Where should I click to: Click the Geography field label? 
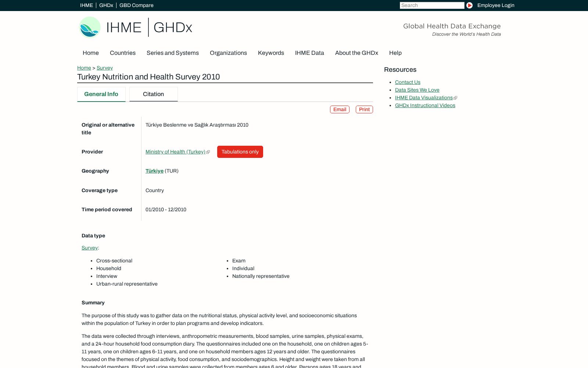95,171
